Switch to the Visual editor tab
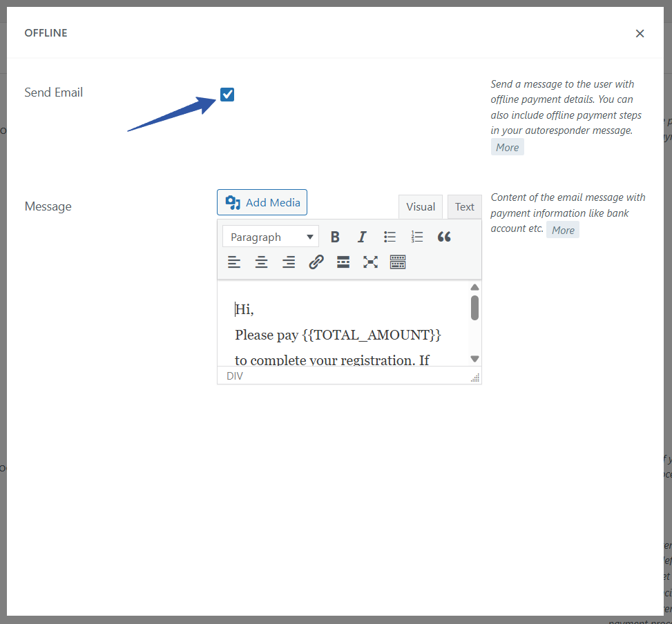Viewport: 672px width, 624px height. pos(421,207)
